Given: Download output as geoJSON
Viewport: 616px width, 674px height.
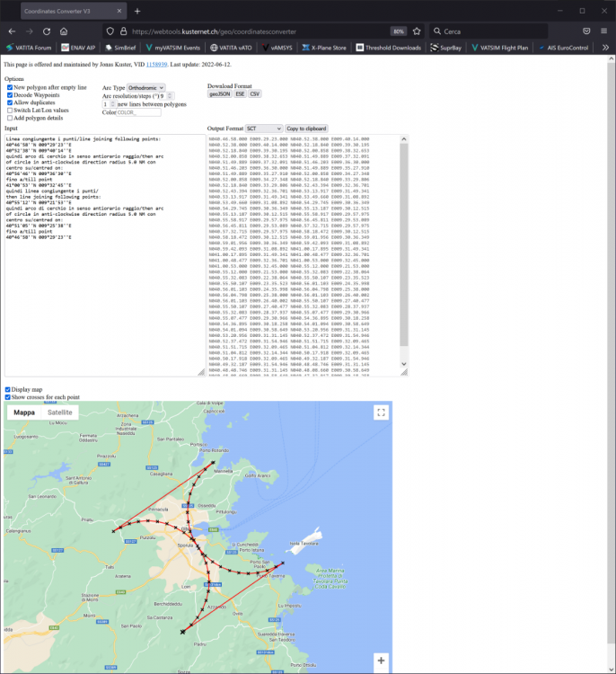Looking at the screenshot, I should [220, 93].
